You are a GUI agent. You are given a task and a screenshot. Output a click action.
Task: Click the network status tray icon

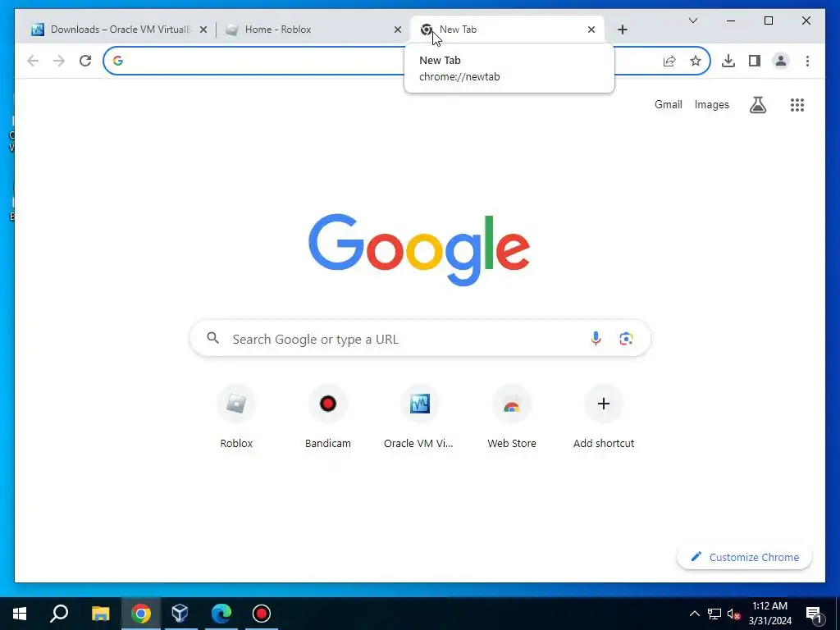[714, 614]
